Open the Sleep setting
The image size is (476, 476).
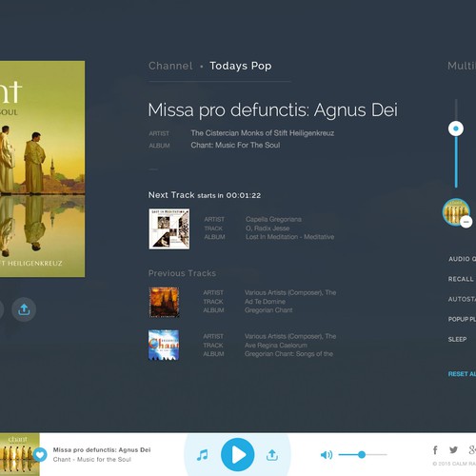pos(457,339)
